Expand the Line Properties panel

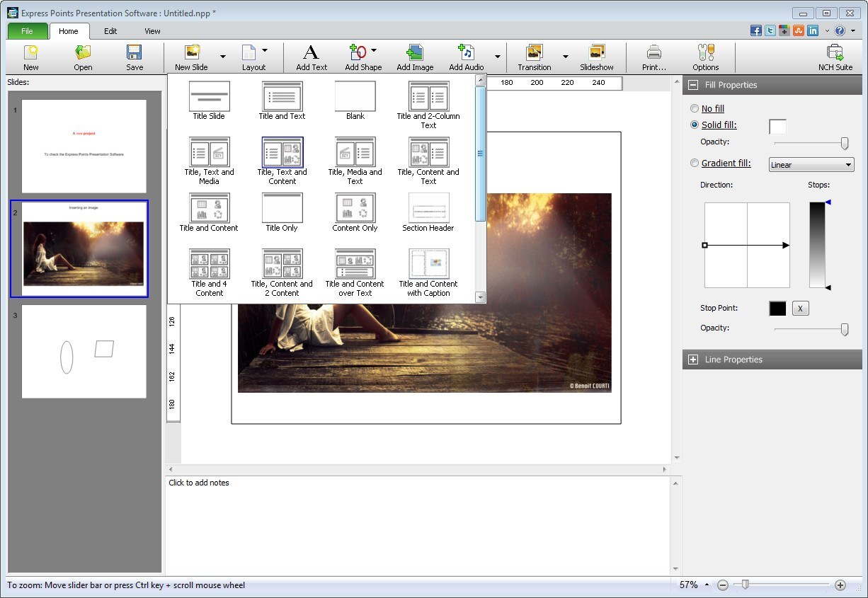coord(693,360)
